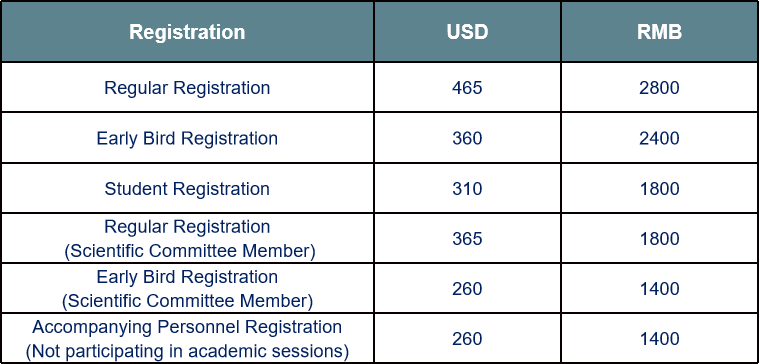The image size is (760, 364).
Task: Click Accompanying Personnel 260 USD value
Action: point(467,339)
